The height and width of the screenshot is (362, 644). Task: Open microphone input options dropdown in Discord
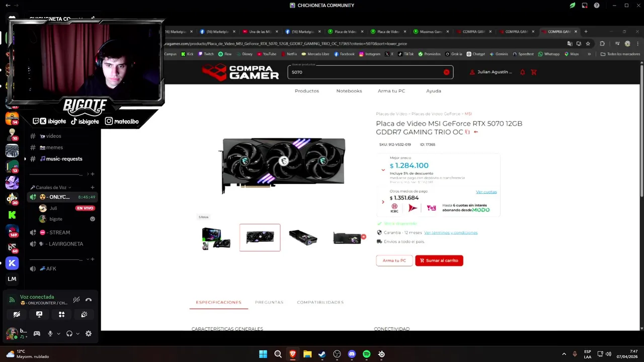58,333
